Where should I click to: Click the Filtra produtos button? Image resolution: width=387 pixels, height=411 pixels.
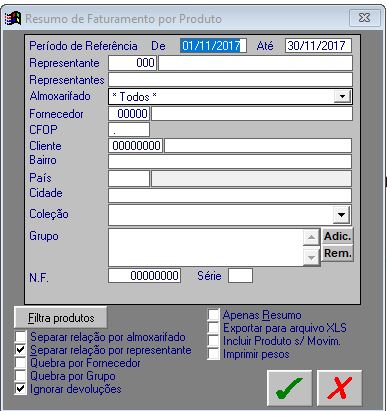coord(61,318)
